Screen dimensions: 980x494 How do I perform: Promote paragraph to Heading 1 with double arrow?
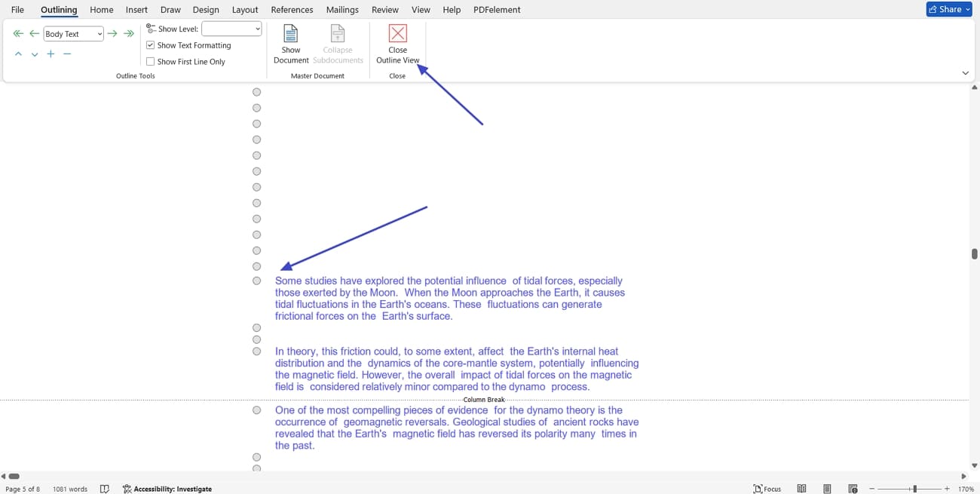pos(17,33)
